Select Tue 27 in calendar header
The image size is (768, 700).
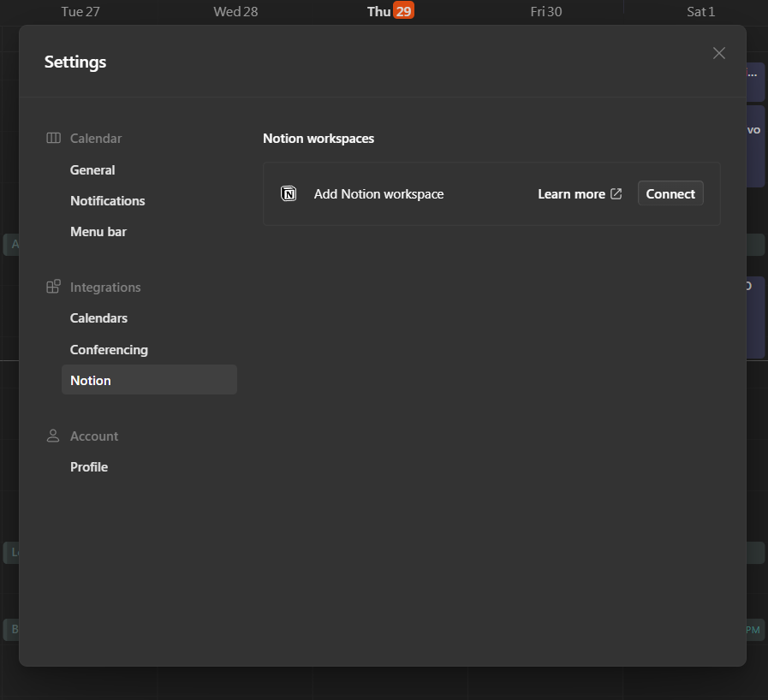pyautogui.click(x=80, y=12)
